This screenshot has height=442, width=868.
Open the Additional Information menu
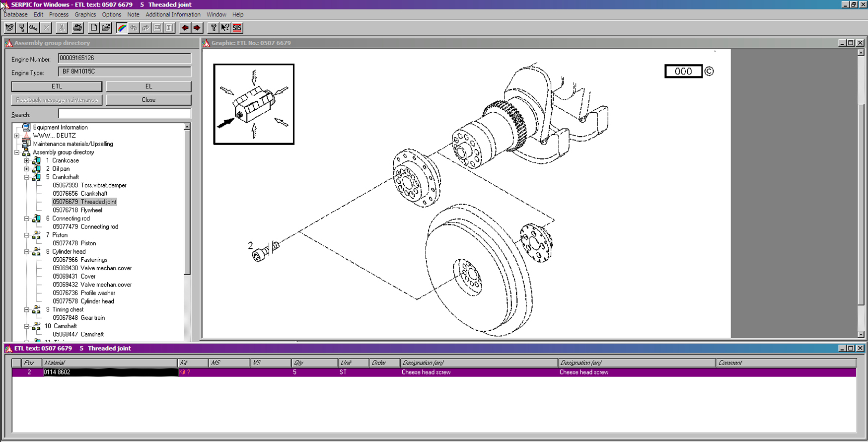point(173,14)
